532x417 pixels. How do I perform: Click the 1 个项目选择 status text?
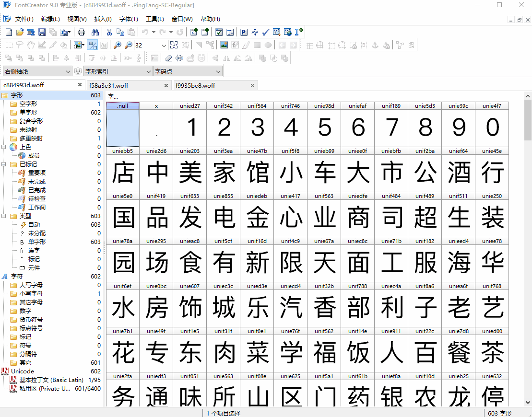(x=223, y=413)
